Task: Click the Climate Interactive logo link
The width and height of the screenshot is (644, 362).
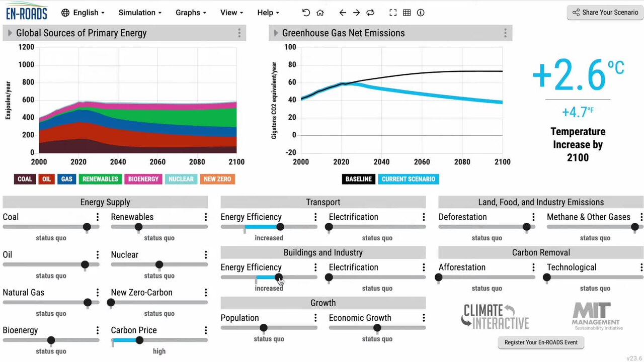Action: click(495, 316)
